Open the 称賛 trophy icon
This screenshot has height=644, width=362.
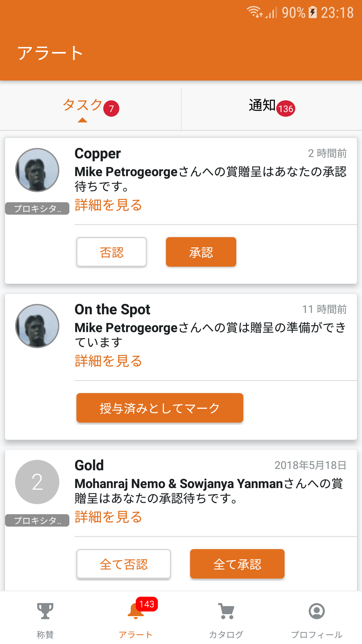pyautogui.click(x=45, y=611)
